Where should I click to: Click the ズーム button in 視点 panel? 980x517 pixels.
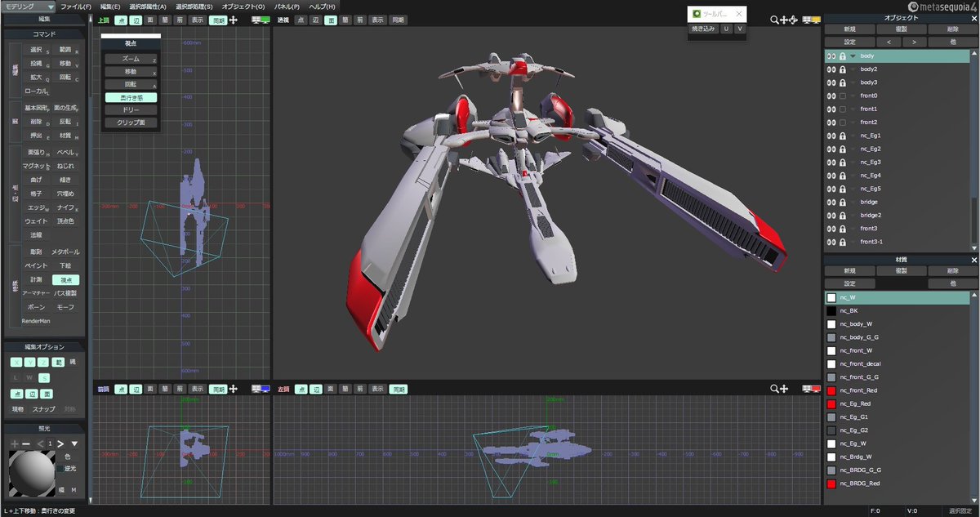point(131,60)
